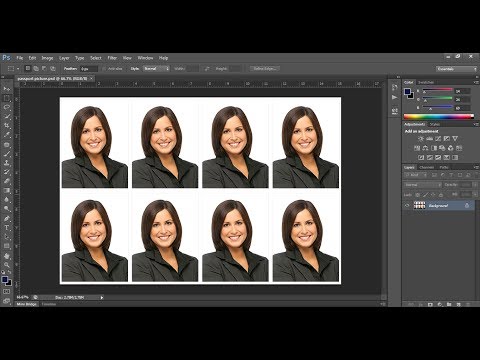Select the Move tool
Image resolution: width=480 pixels, height=360 pixels.
click(7, 89)
